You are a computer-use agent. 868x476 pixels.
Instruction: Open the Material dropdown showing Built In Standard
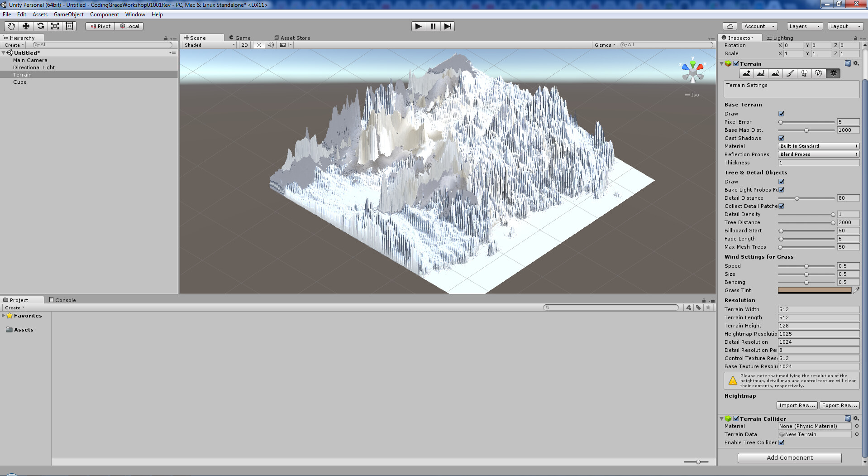click(818, 146)
